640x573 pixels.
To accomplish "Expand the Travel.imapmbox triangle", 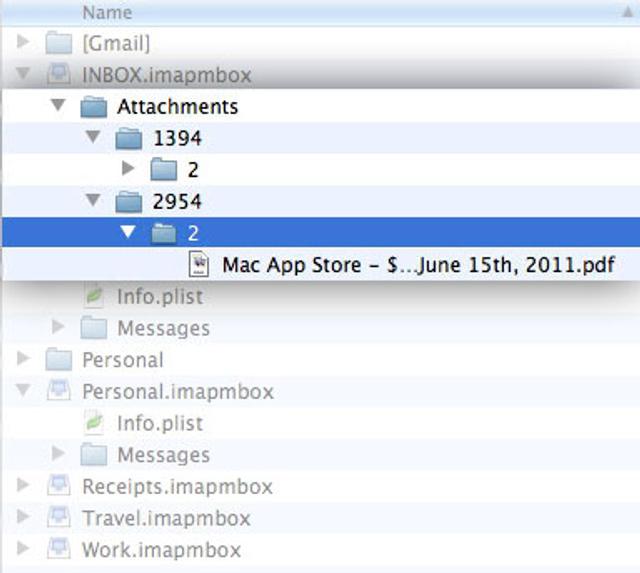I will [x=23, y=516].
